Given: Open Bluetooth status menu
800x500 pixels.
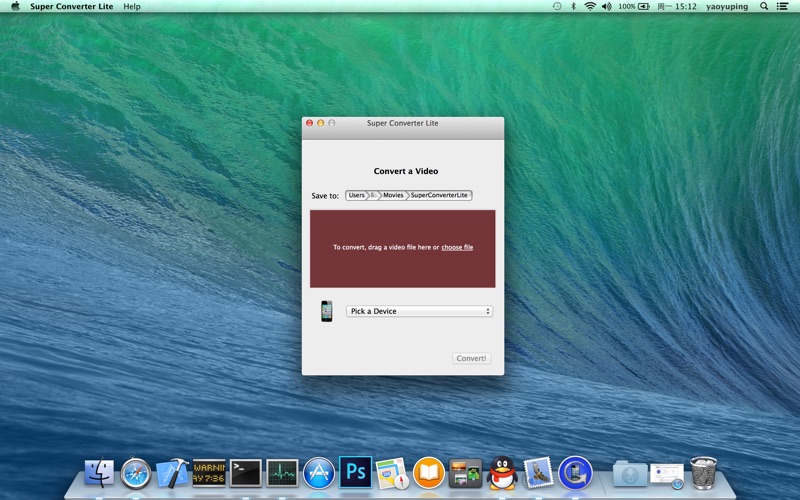Looking at the screenshot, I should [x=573, y=6].
